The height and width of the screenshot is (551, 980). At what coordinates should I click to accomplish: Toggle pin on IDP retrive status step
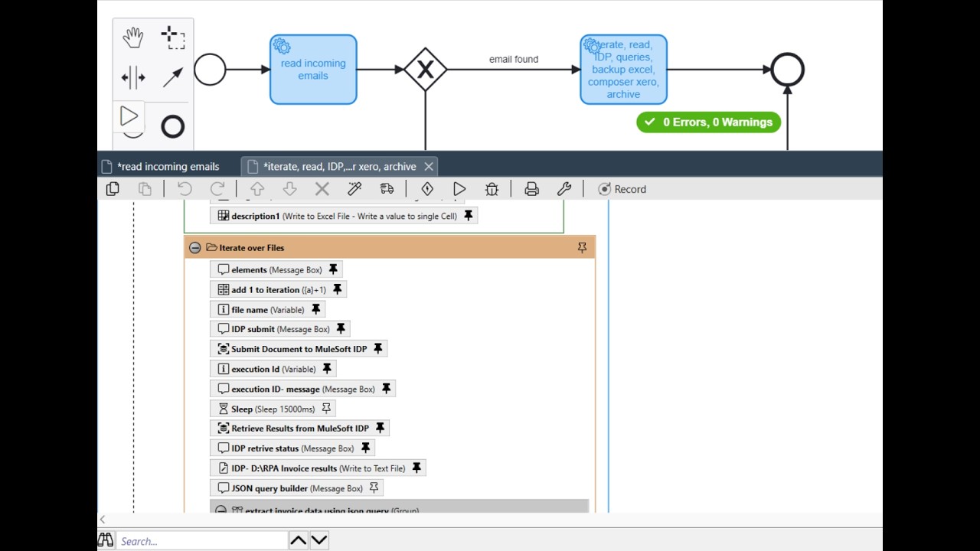tap(365, 448)
